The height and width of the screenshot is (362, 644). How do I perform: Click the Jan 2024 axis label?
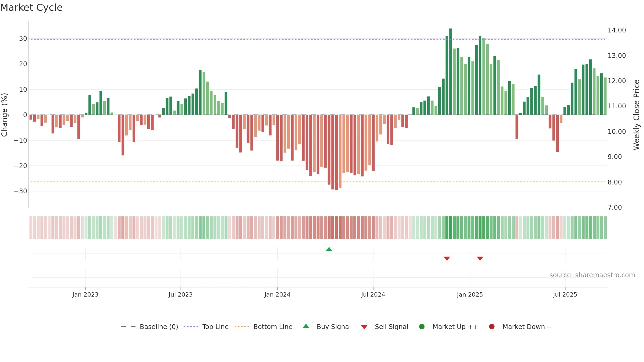coord(277,295)
